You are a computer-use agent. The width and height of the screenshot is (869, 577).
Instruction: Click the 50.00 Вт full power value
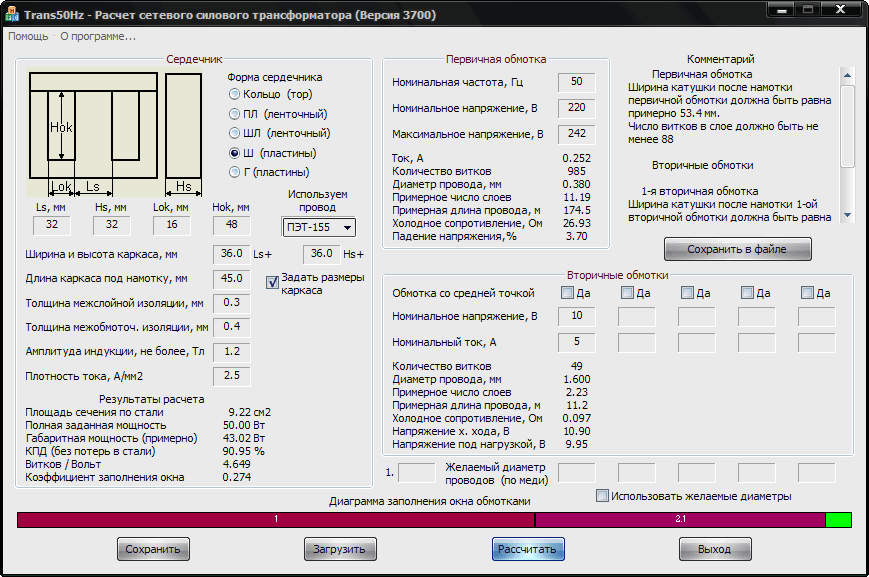tap(244, 426)
